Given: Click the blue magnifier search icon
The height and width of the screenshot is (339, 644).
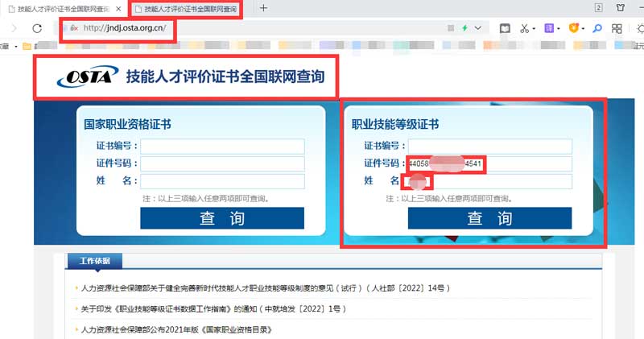Looking at the screenshot, I should click(597, 27).
